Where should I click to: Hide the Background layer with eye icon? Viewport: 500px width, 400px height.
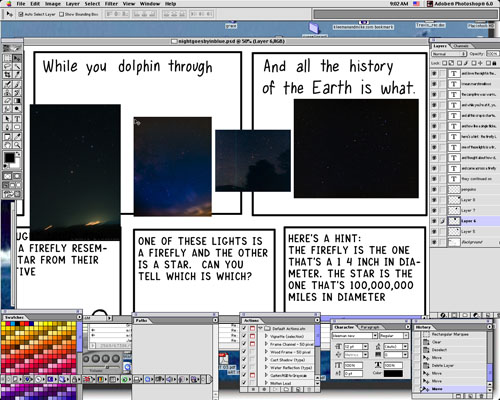[x=434, y=242]
